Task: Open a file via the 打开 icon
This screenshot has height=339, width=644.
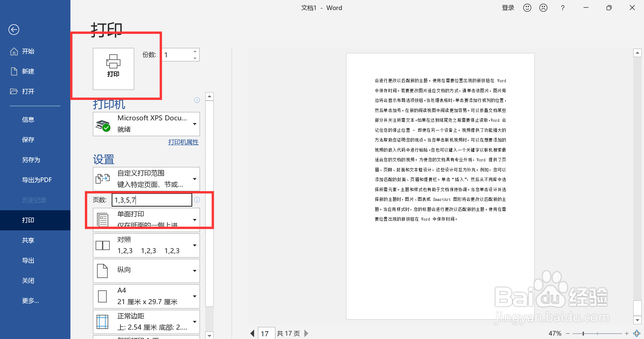Action: pos(14,91)
